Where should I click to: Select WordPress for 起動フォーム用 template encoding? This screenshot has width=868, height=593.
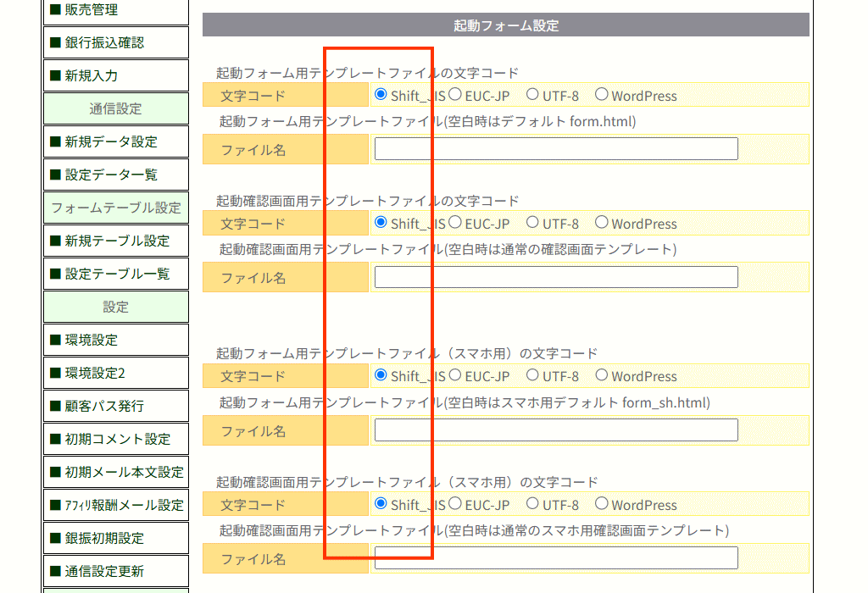602,94
